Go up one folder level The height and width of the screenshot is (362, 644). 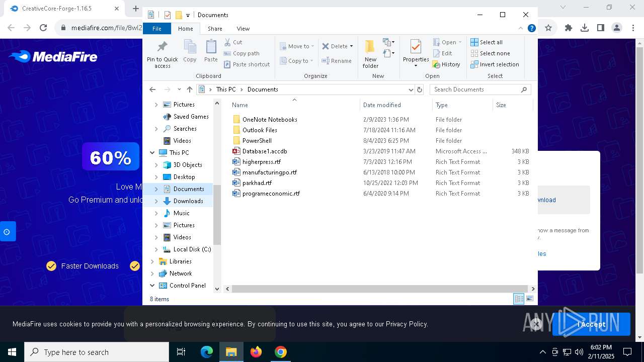pyautogui.click(x=189, y=89)
